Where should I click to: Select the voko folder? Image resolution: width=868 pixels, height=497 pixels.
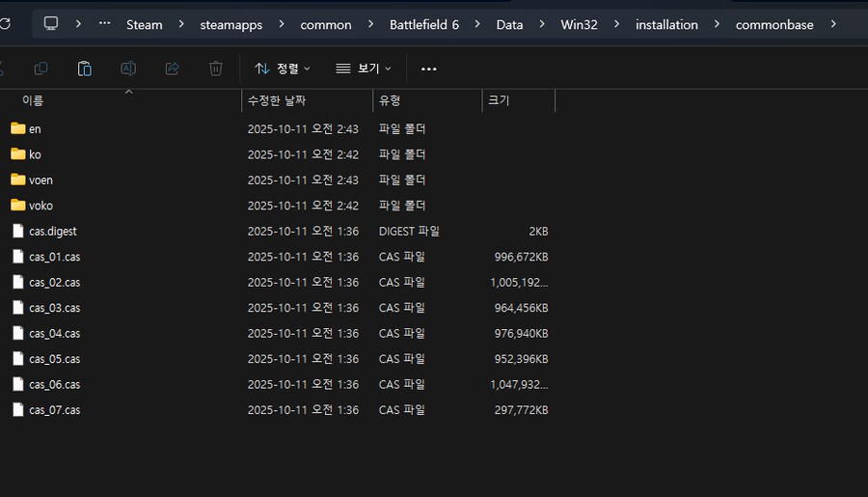(41, 206)
